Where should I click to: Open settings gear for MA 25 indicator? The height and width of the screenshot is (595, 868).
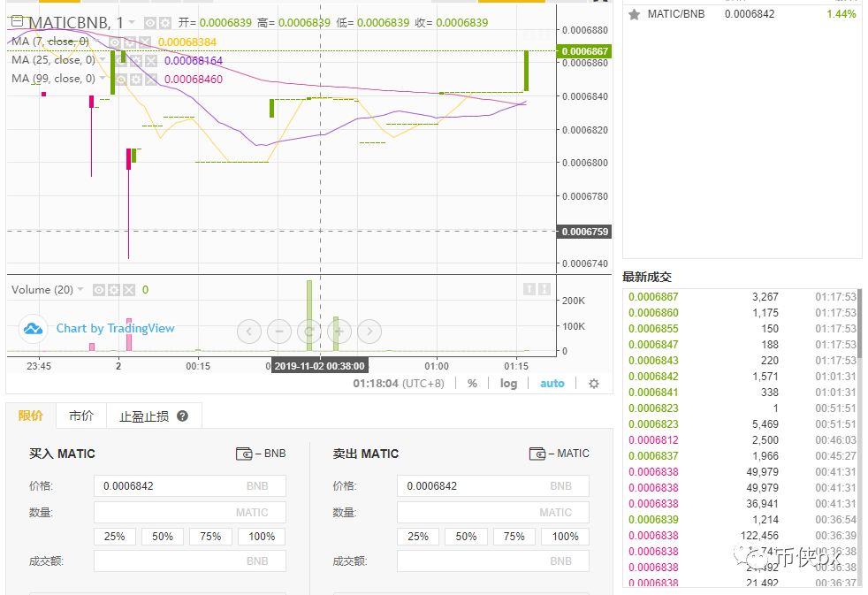click(135, 60)
